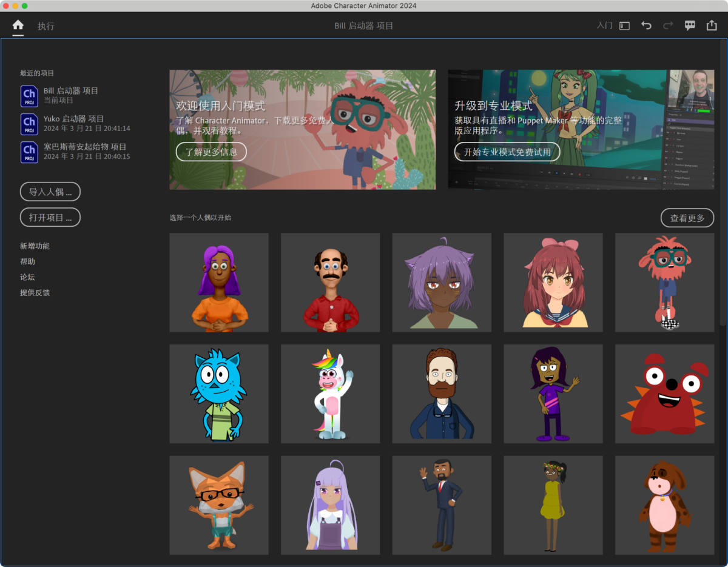Visit the 论坛 link
Image resolution: width=728 pixels, height=567 pixels.
pos(27,277)
